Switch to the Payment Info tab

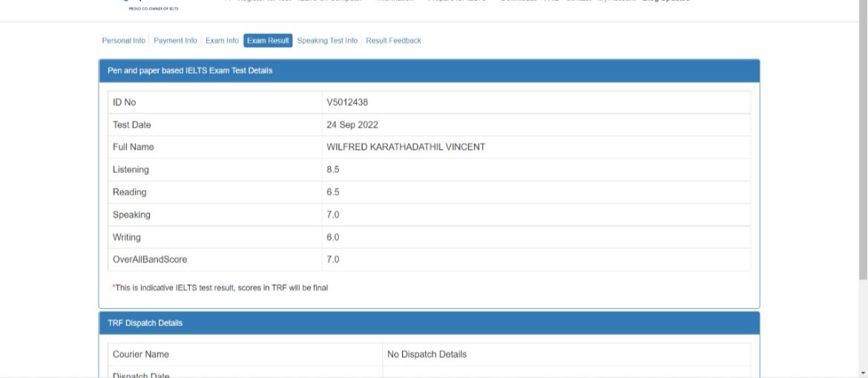(x=175, y=41)
